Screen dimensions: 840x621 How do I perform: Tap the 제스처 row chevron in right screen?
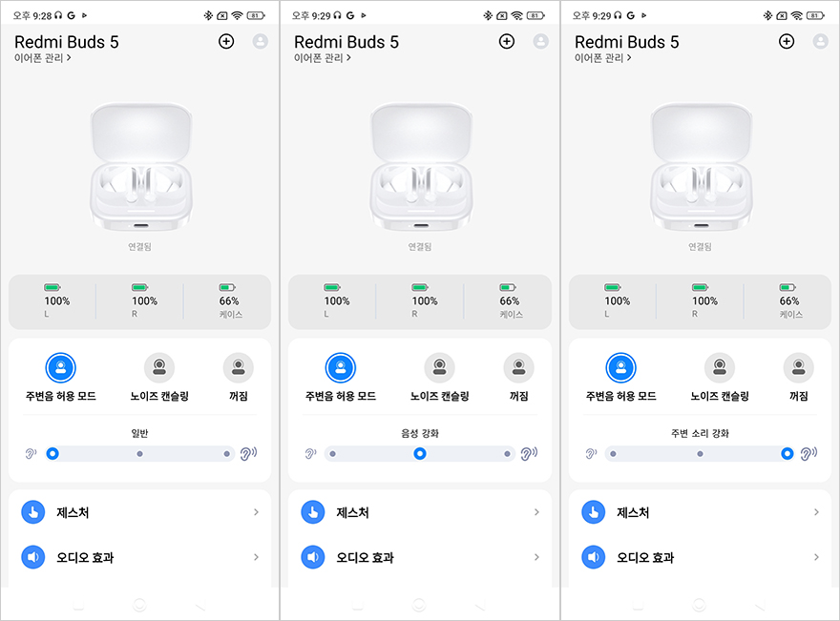(x=816, y=512)
